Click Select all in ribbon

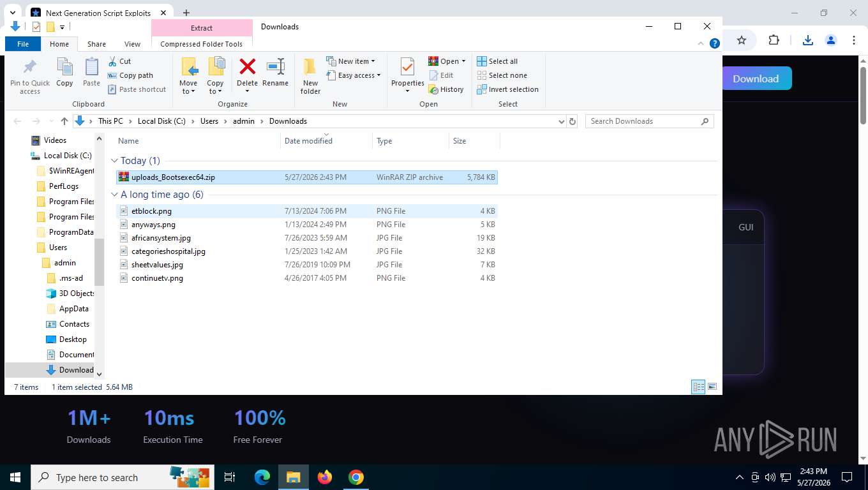497,61
